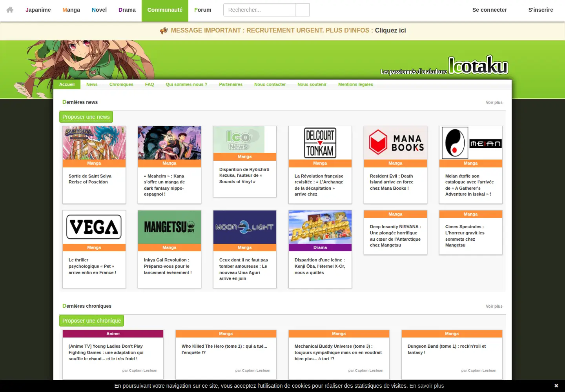Open the Delcourt Tonkam logo thumbnail
The image size is (565, 392).
pos(320,143)
